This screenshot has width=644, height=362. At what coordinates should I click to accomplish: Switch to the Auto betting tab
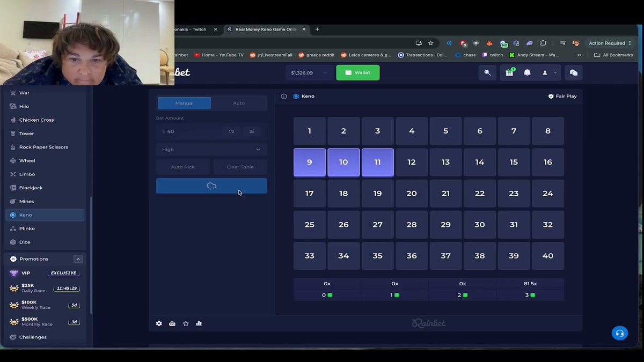tap(239, 103)
